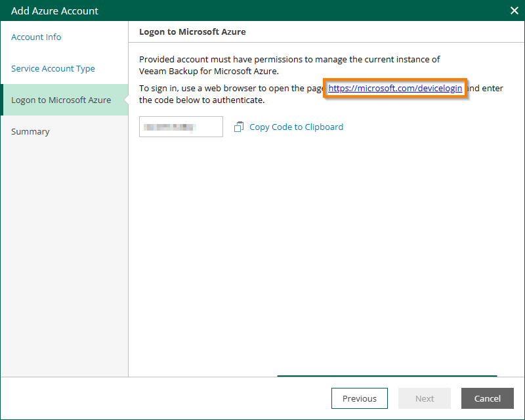Close the Add Azure Account dialog
The image size is (525, 420).
[x=514, y=10]
